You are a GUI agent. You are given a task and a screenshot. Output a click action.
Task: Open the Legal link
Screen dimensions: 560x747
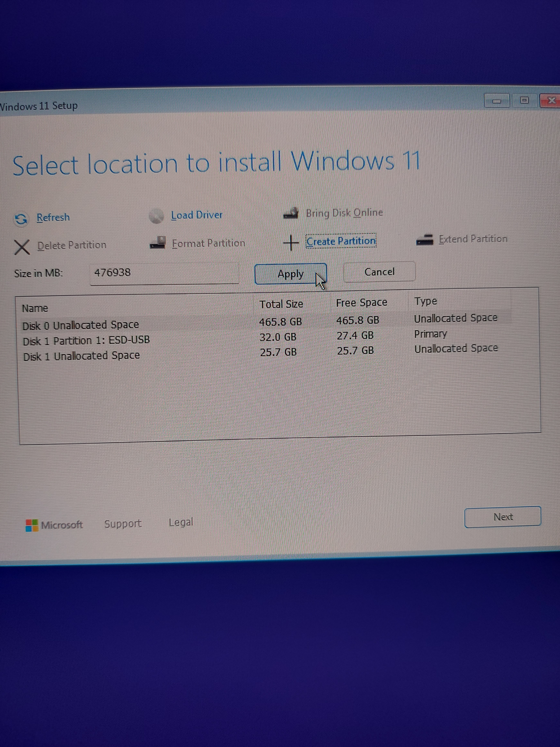(x=181, y=522)
